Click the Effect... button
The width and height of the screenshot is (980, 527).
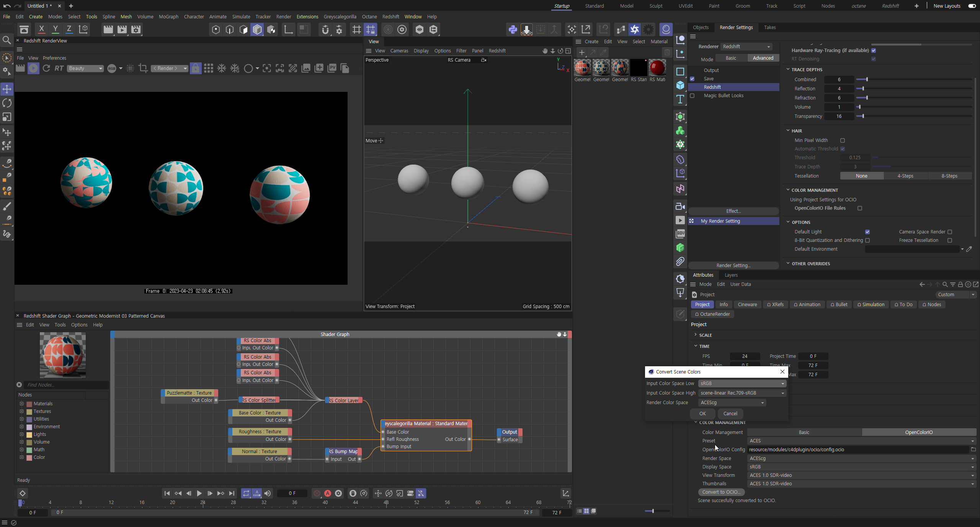click(733, 211)
